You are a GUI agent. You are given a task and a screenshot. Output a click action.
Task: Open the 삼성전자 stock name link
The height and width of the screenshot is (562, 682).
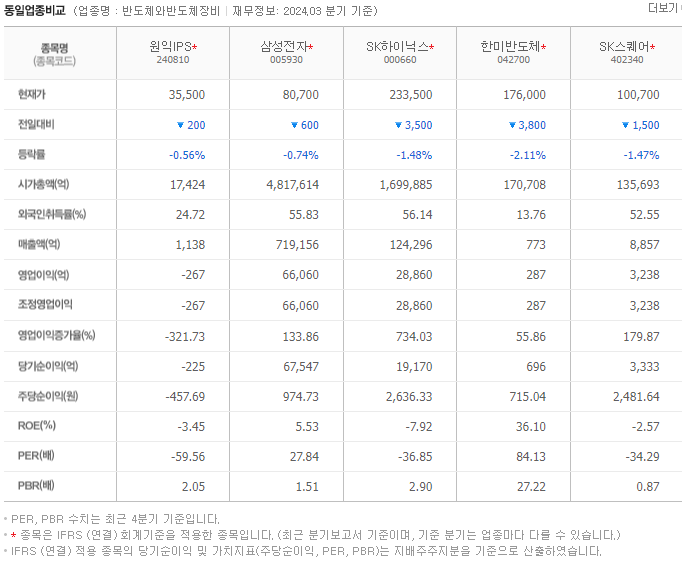pos(284,46)
